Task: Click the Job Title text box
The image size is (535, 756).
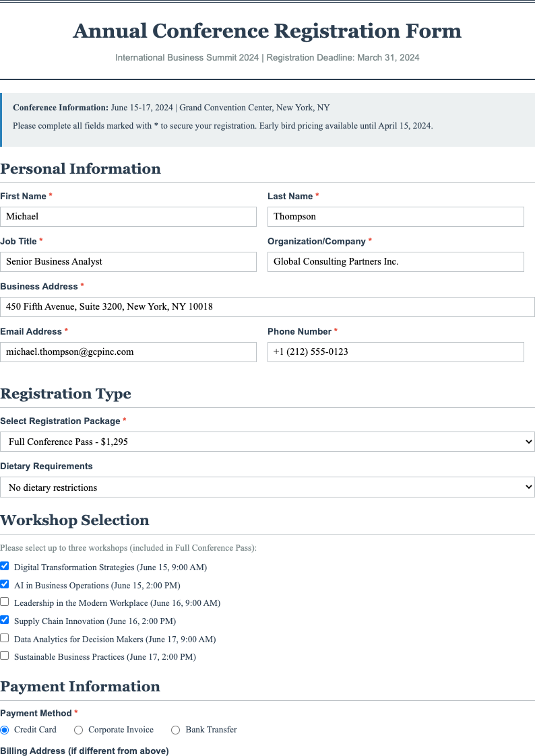Action: point(128,261)
